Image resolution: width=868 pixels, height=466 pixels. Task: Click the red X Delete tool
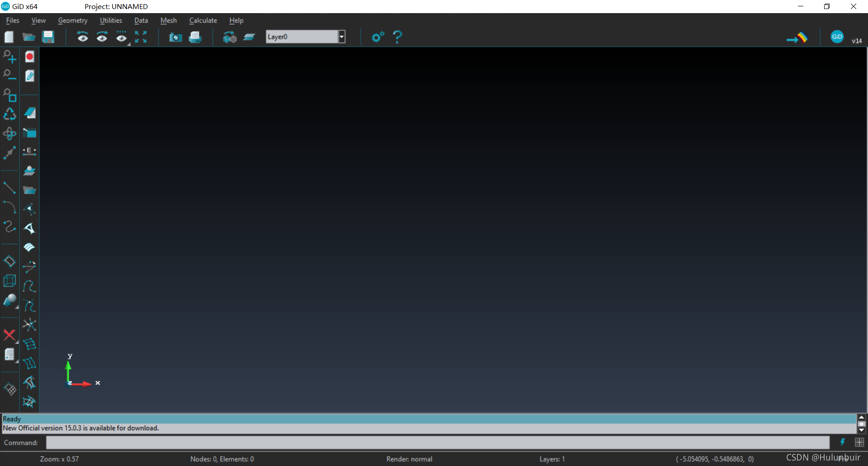9,335
